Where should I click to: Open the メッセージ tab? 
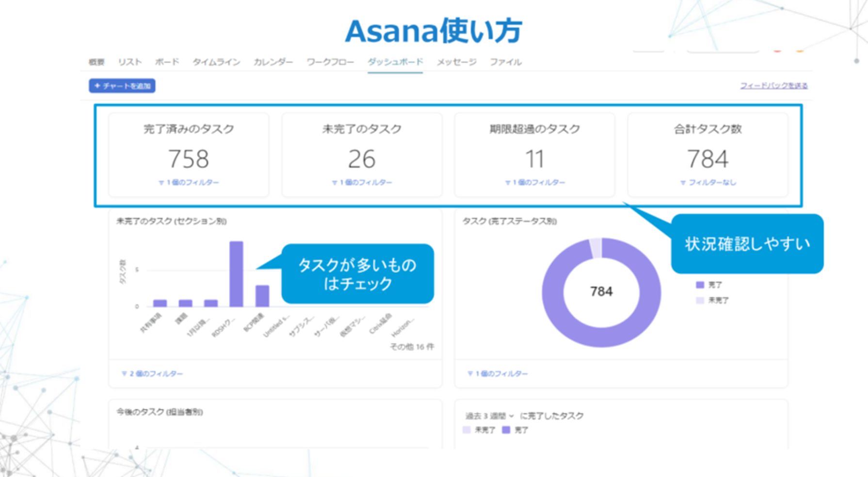[x=456, y=62]
